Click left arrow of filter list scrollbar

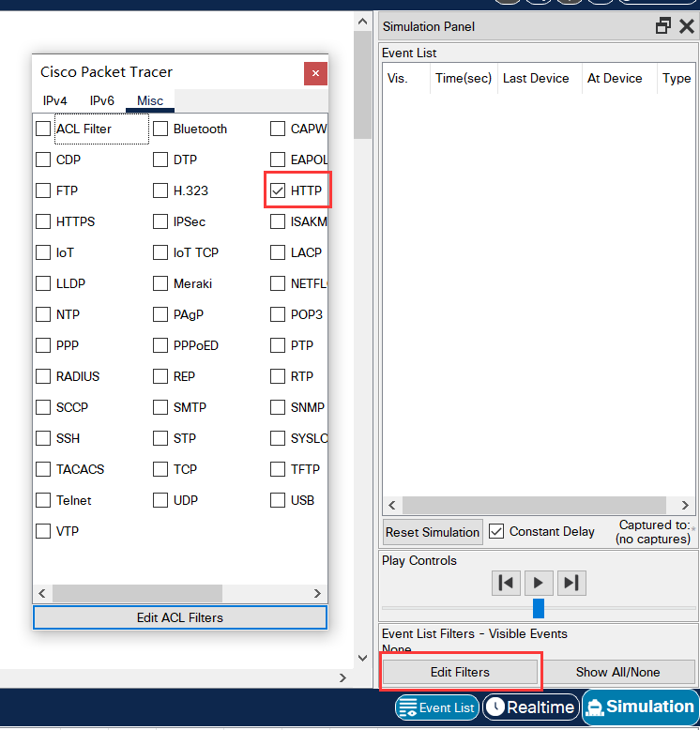click(42, 593)
